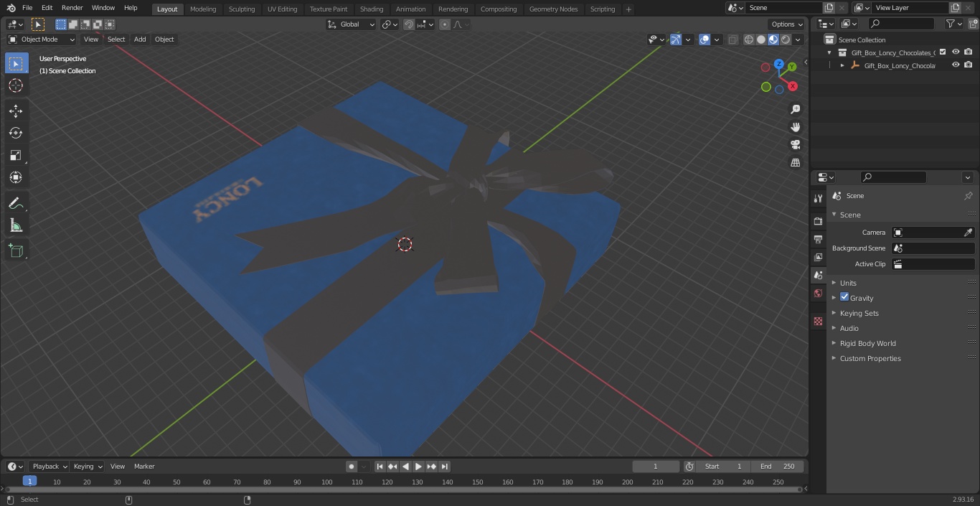Activate the Select Box tool in toolbar
The width and height of the screenshot is (980, 506).
[x=16, y=63]
